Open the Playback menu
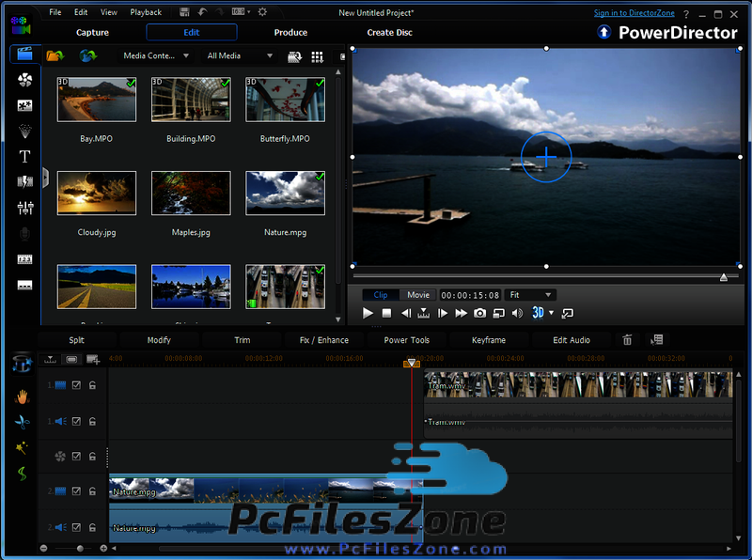Viewport: 752px width, 560px height. pos(146,12)
